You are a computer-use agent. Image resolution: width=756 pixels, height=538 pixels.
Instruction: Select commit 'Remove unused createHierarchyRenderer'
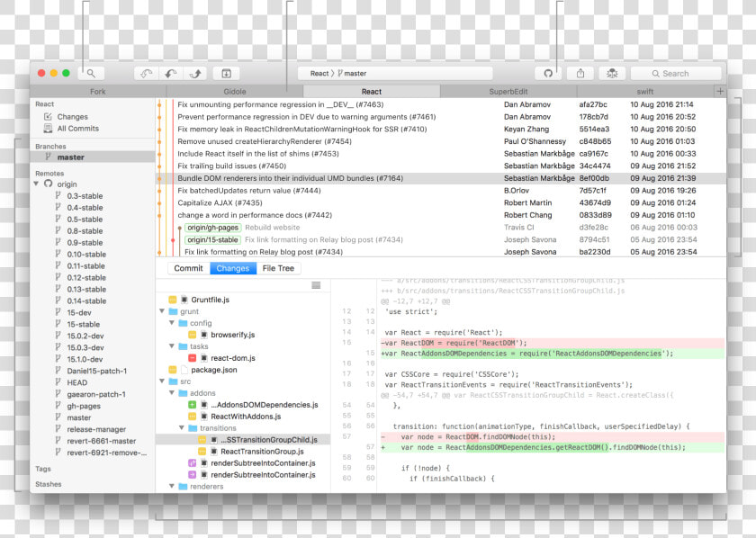(441, 141)
